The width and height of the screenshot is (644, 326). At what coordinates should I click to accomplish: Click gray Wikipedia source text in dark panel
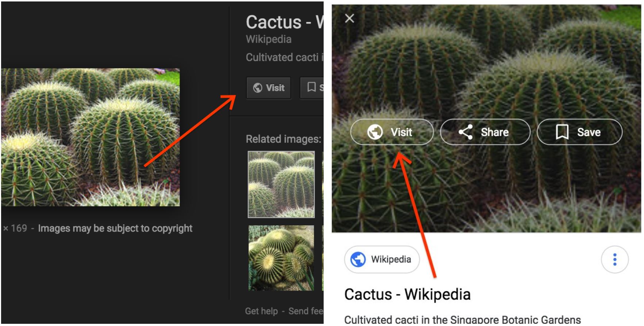tap(269, 39)
